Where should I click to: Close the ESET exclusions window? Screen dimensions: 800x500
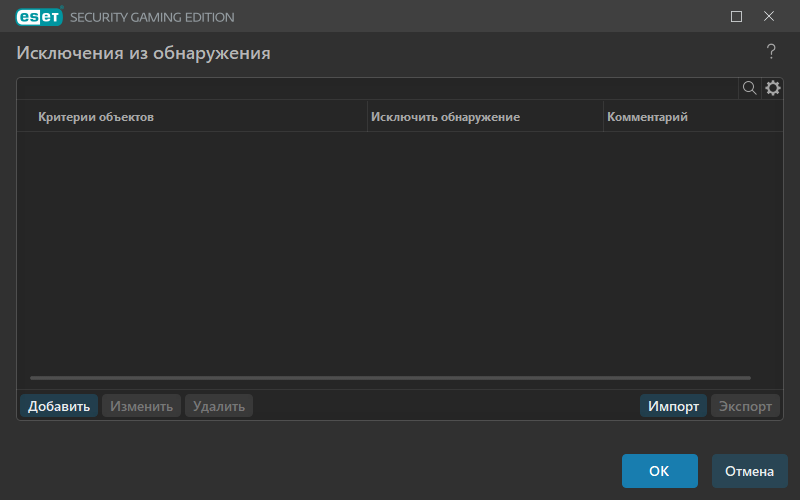769,17
